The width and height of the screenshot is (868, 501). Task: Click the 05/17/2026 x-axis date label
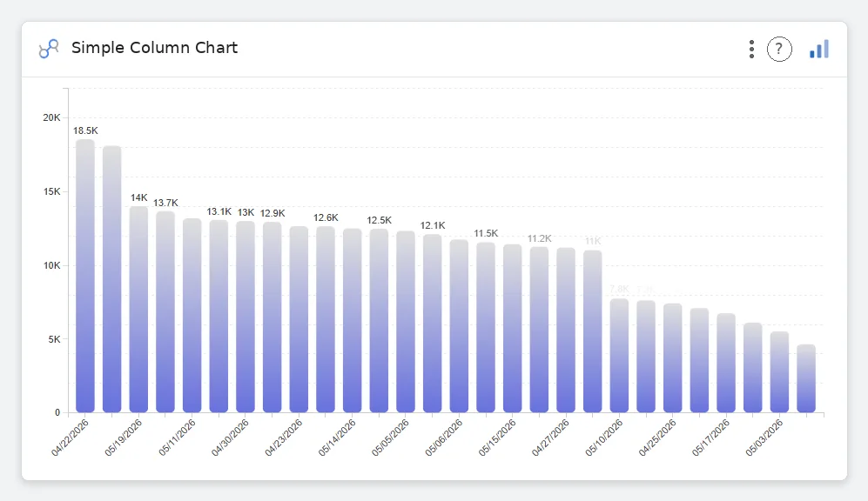click(x=711, y=438)
